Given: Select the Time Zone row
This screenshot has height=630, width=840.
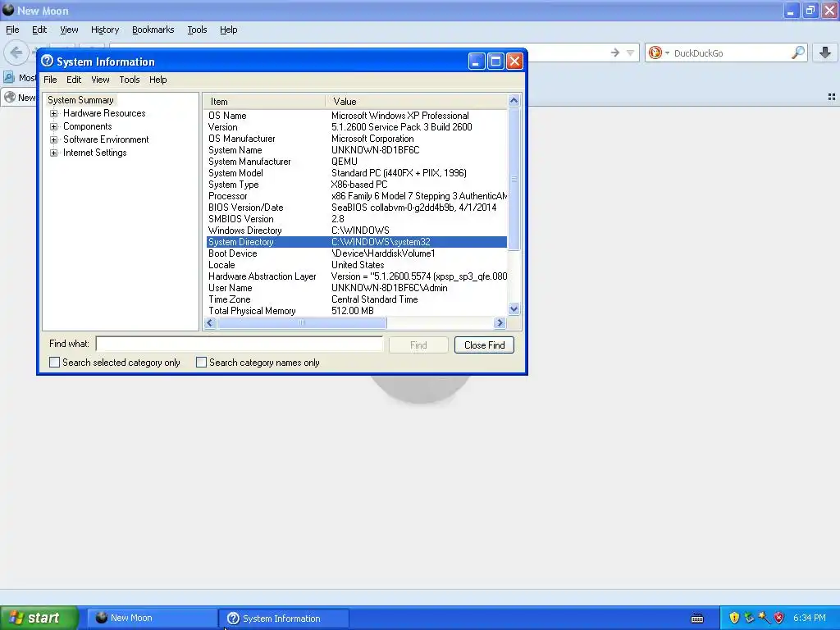Looking at the screenshot, I should tap(356, 299).
